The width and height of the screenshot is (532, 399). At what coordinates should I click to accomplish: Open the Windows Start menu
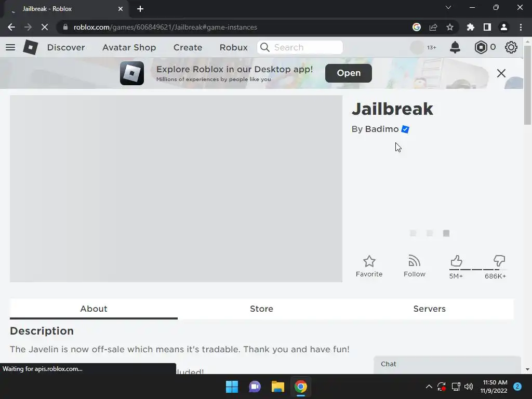232,387
